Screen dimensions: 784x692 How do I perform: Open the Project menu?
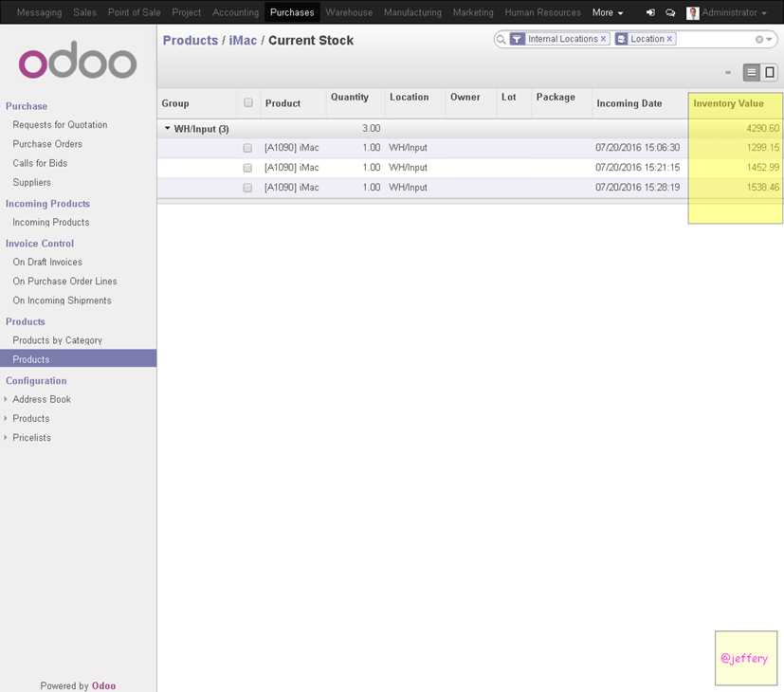point(186,12)
